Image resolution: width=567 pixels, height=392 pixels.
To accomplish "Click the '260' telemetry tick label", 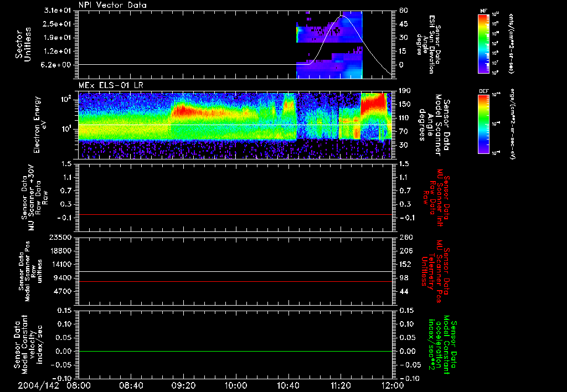I will pyautogui.click(x=406, y=238).
